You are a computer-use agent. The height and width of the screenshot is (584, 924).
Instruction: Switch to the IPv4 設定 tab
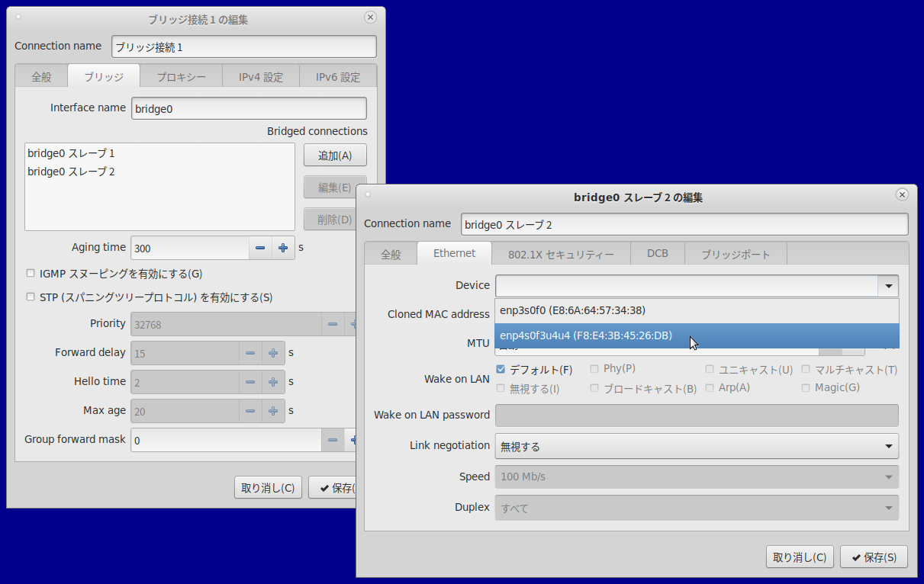[260, 77]
